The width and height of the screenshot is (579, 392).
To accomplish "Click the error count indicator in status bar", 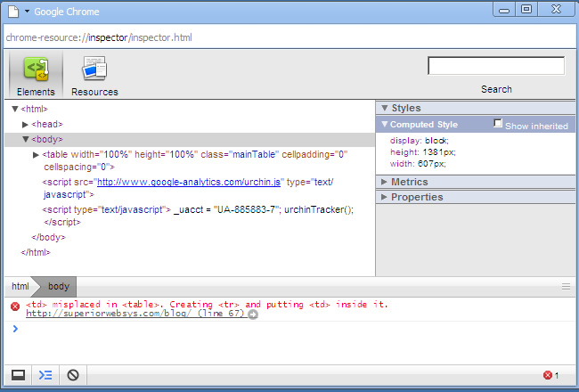I will click(x=550, y=376).
